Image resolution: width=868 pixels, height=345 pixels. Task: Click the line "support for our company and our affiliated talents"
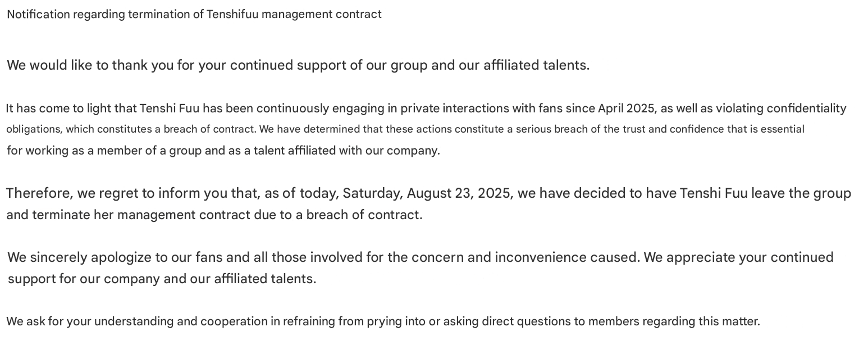tap(162, 279)
